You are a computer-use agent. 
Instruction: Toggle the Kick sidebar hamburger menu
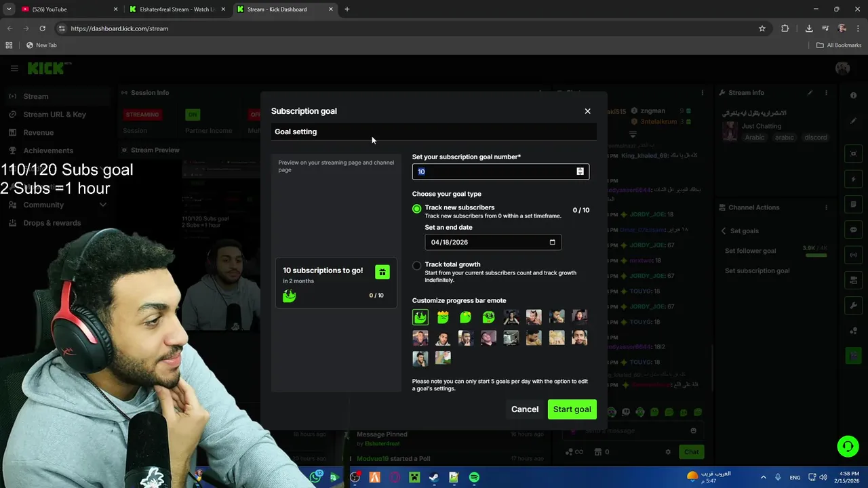[x=14, y=68]
